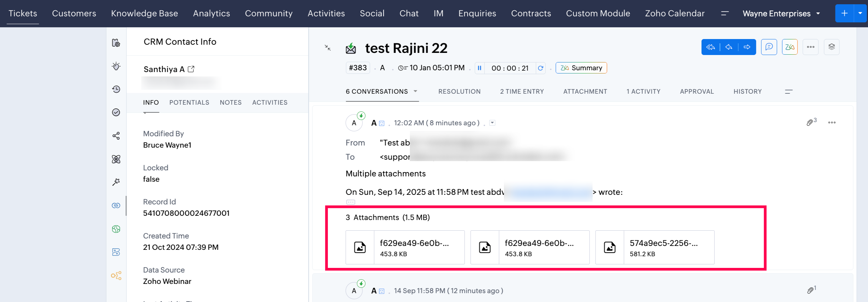Expand the 6 Conversations dropdown
The height and width of the screenshot is (302, 868).
click(x=415, y=92)
